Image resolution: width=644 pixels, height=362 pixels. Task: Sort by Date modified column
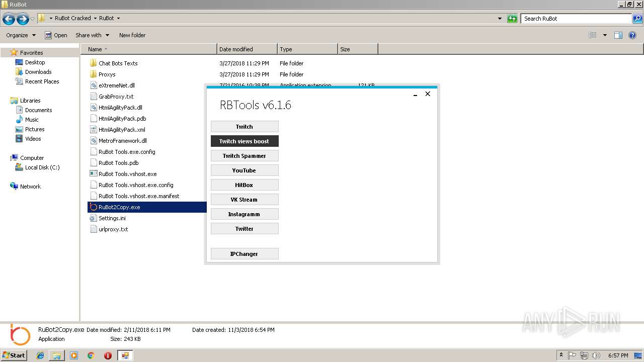coord(247,49)
